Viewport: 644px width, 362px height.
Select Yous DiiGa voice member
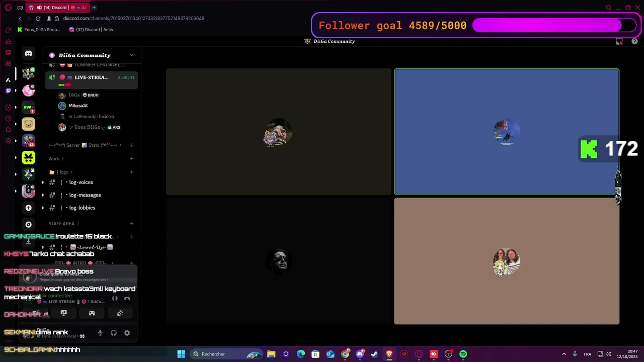coord(91,128)
